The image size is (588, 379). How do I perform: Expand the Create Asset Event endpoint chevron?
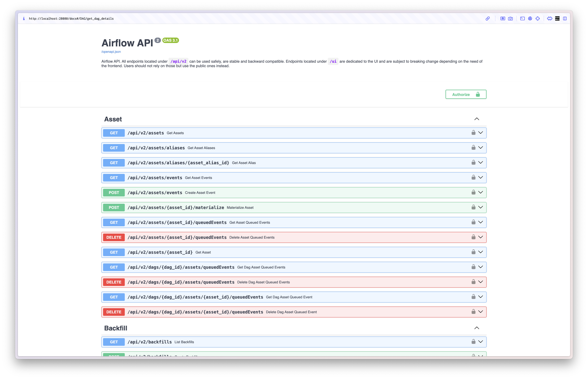480,192
